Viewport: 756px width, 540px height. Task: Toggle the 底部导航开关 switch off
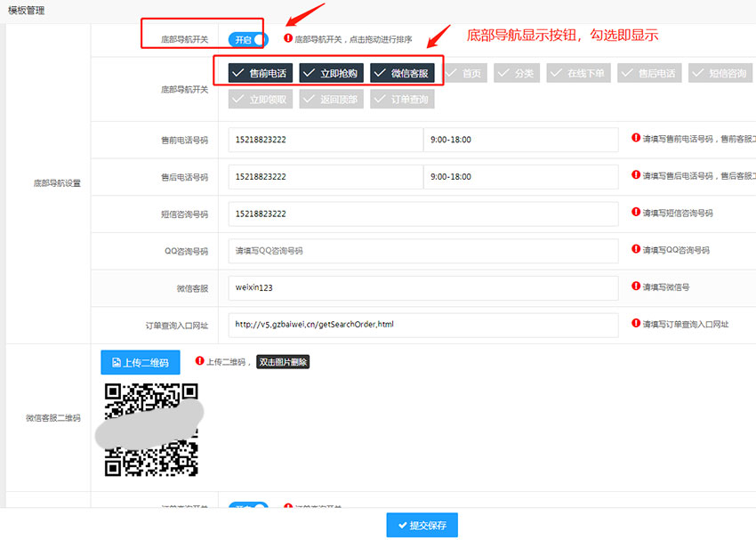click(248, 39)
